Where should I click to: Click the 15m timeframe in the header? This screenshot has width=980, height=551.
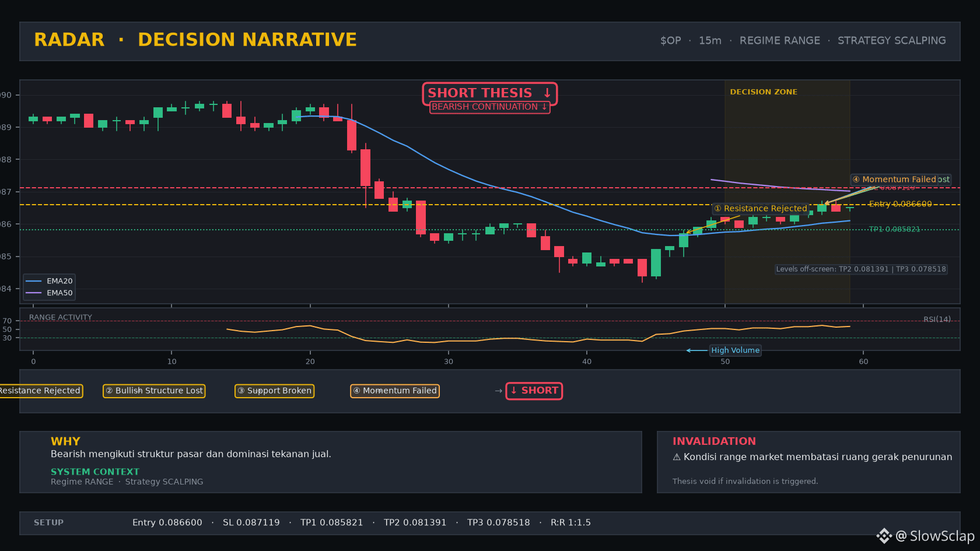[710, 41]
